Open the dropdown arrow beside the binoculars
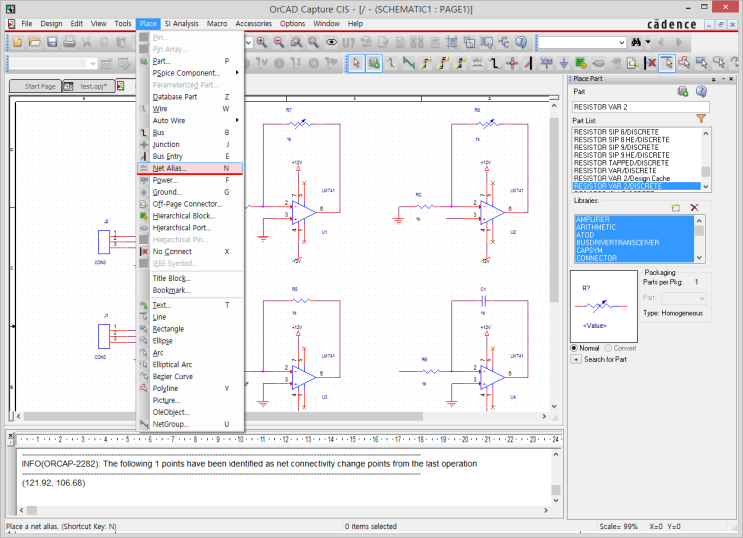Viewport: 743px width, 538px height. (648, 42)
